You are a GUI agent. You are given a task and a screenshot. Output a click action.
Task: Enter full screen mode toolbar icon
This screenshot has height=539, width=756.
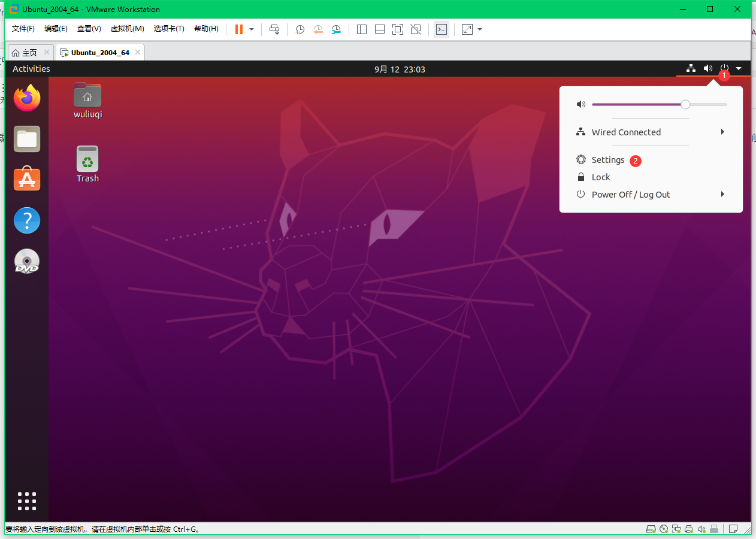tap(397, 29)
